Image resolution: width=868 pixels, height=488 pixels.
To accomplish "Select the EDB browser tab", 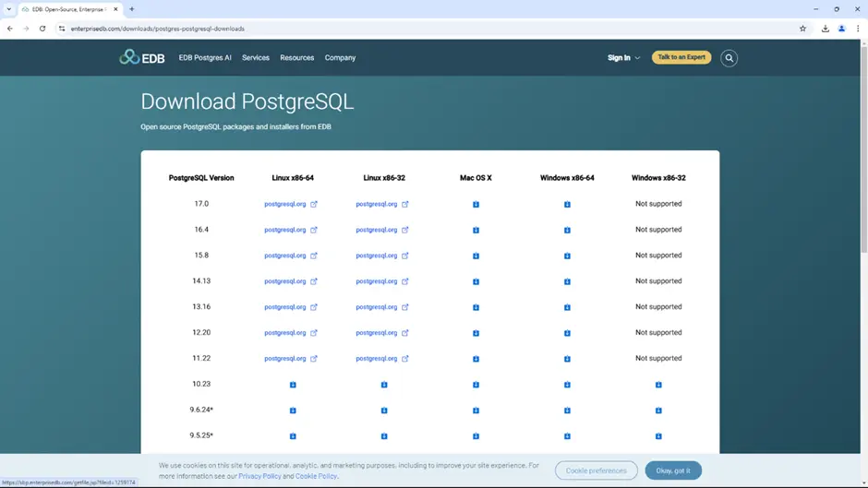I will (x=68, y=9).
